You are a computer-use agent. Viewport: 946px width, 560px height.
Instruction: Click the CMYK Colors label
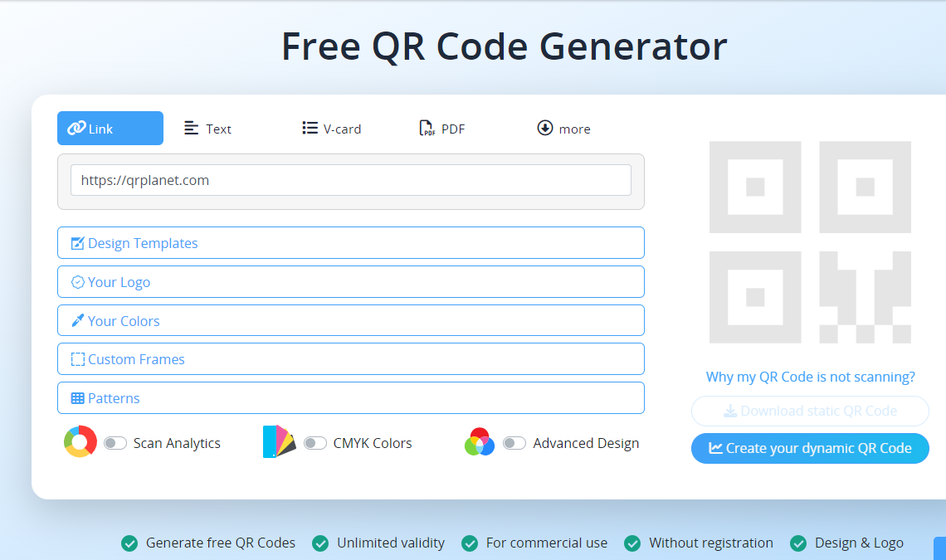pos(373,444)
